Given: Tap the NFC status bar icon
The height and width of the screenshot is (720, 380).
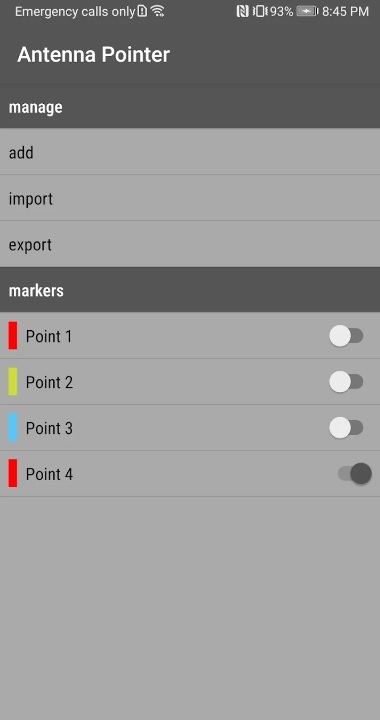Looking at the screenshot, I should click(x=242, y=11).
